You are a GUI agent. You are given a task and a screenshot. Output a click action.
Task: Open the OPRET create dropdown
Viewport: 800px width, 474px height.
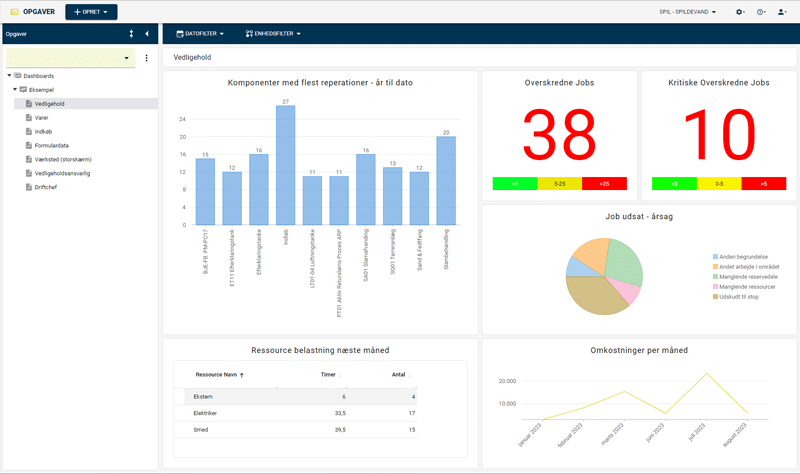point(91,12)
